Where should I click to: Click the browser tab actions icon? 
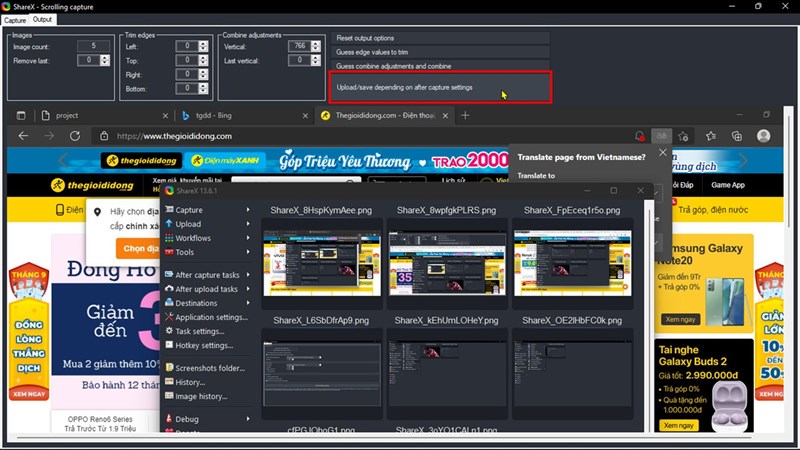(21, 115)
